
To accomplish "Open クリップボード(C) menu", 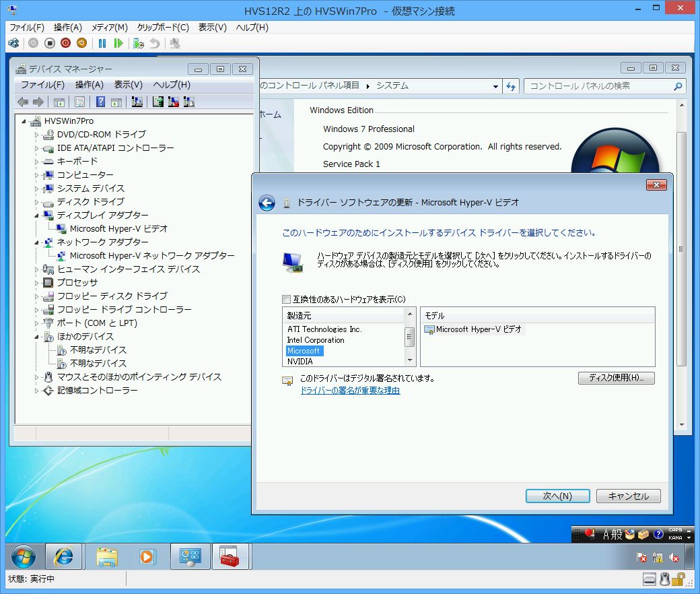I will 163,27.
